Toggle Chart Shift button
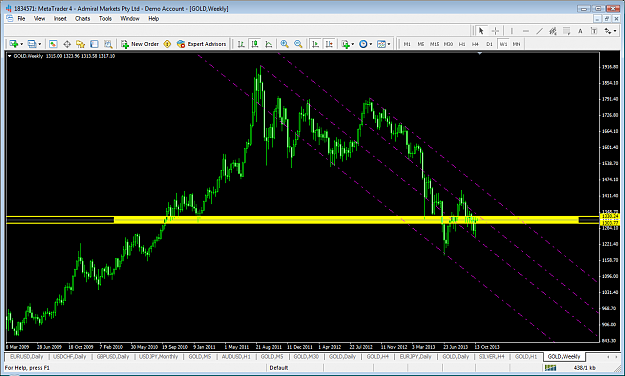Viewport: 625px width, 376px height. pyautogui.click(x=329, y=44)
